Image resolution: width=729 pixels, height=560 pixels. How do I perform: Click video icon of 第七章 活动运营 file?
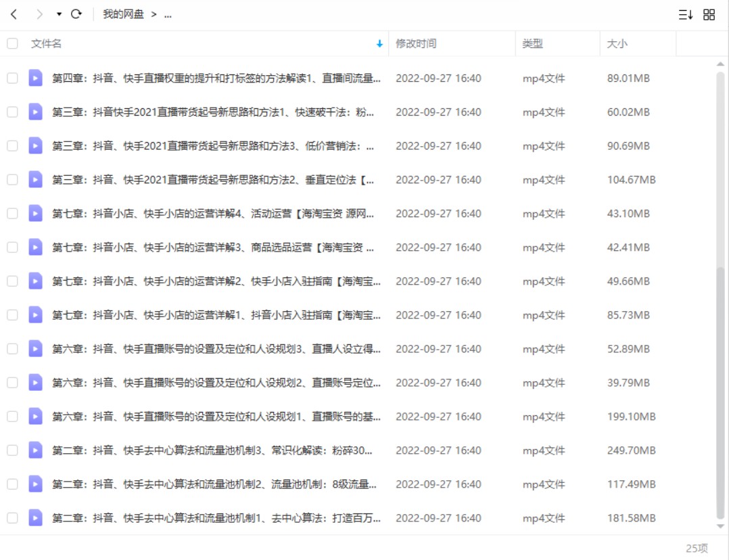click(x=35, y=214)
